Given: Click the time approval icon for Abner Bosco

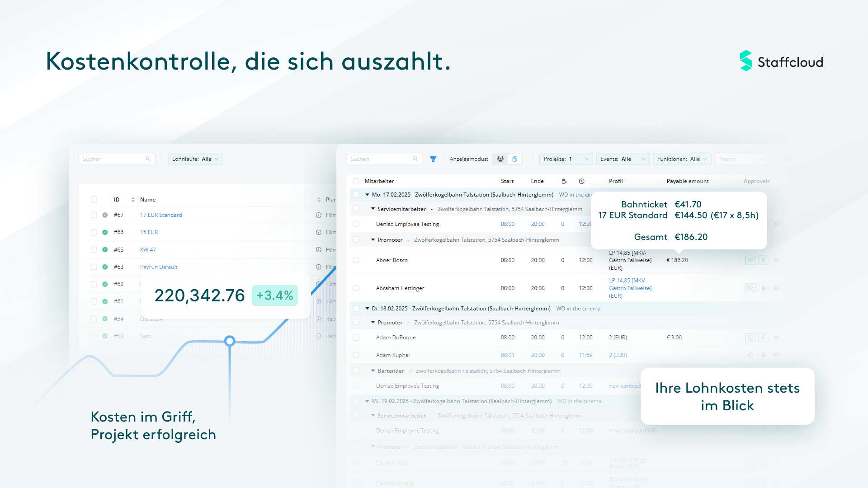Looking at the screenshot, I should point(750,260).
